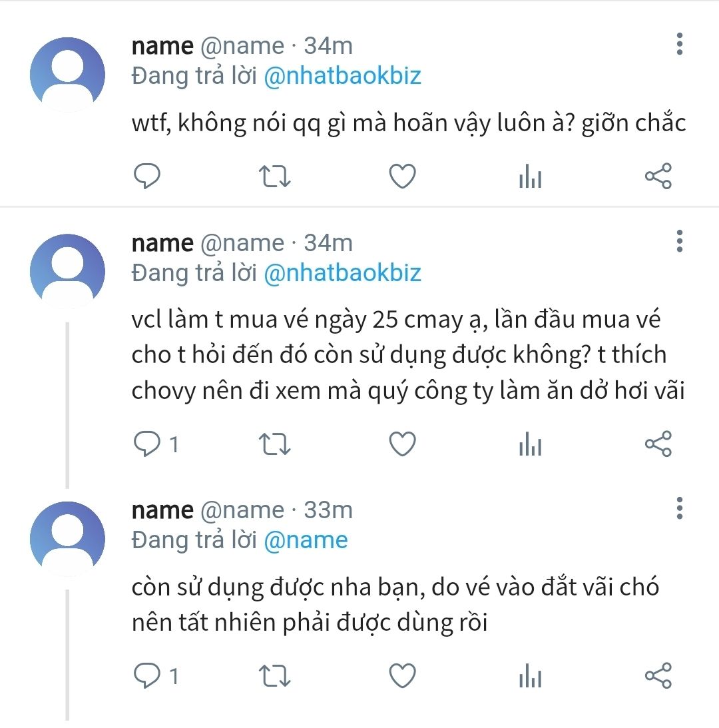View analytics of the first tweet

click(530, 177)
